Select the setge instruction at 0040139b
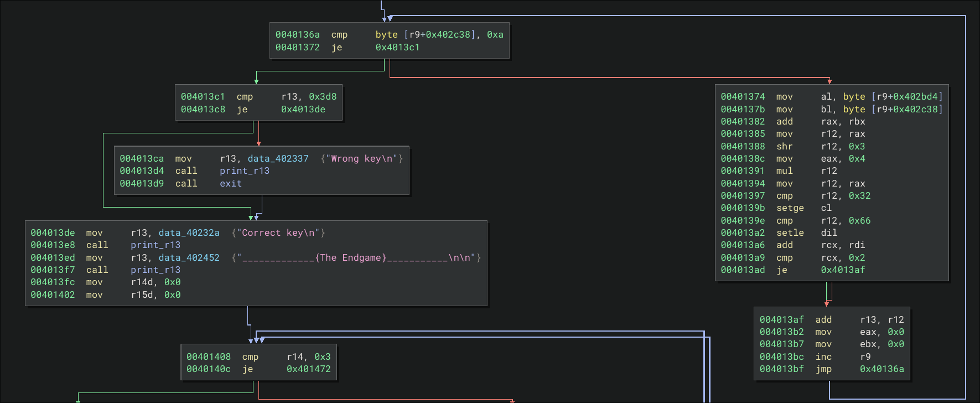The width and height of the screenshot is (980, 403). [x=790, y=208]
